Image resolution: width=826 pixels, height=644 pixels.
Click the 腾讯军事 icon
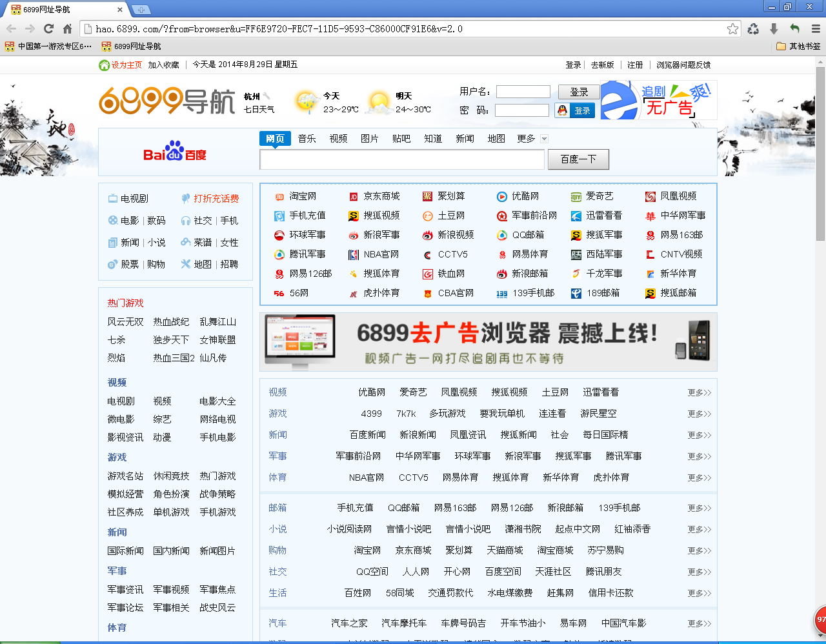pyautogui.click(x=279, y=255)
